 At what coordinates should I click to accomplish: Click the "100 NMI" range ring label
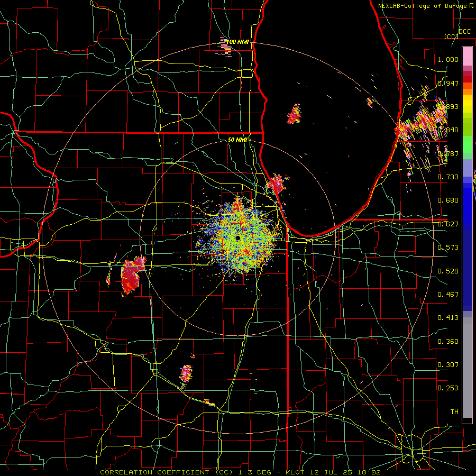238,42
